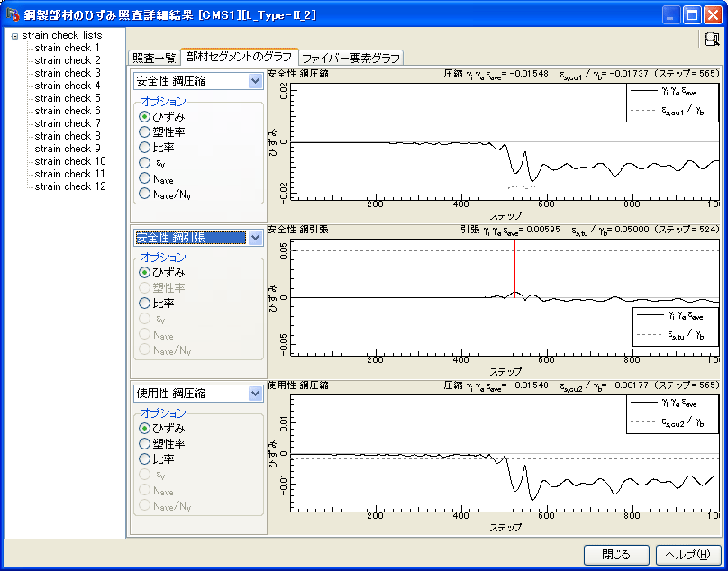Click the ヘルプ(H) button
Screen dimensions: 728x571
click(688, 554)
